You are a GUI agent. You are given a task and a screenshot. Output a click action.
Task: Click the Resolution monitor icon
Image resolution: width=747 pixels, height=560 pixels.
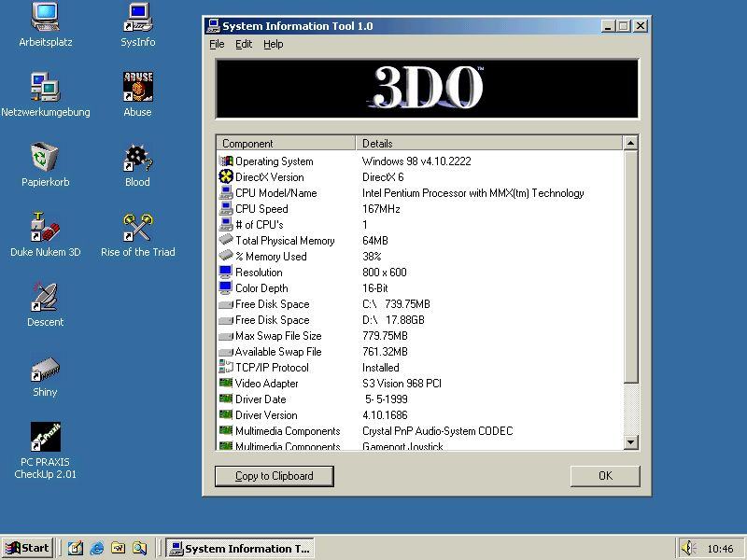point(226,272)
